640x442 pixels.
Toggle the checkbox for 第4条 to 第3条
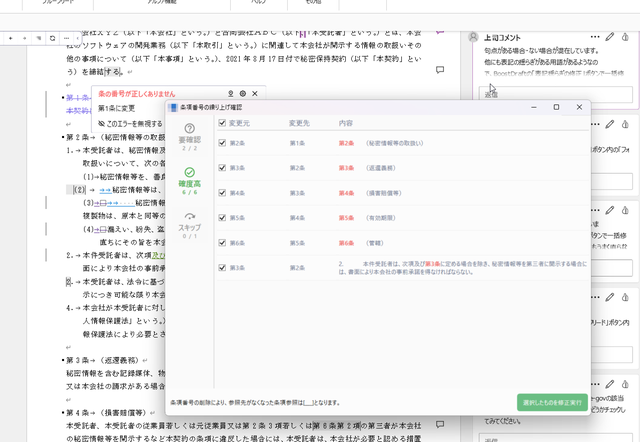click(x=222, y=193)
